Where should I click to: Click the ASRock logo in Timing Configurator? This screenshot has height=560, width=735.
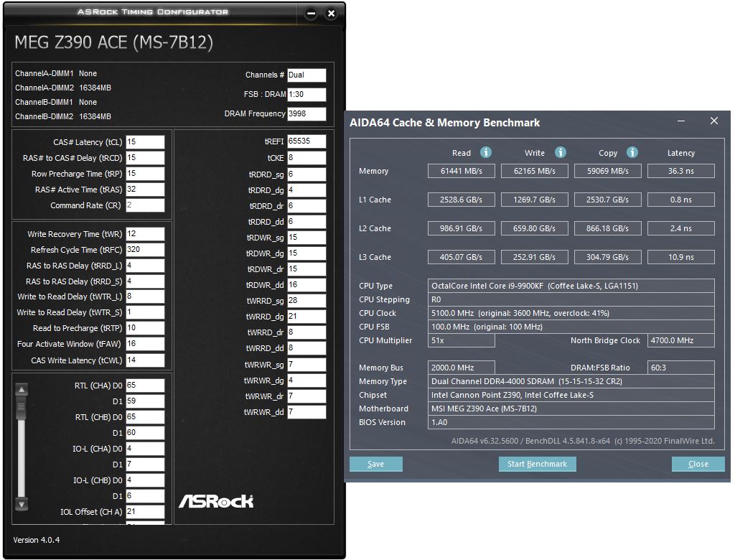(216, 501)
